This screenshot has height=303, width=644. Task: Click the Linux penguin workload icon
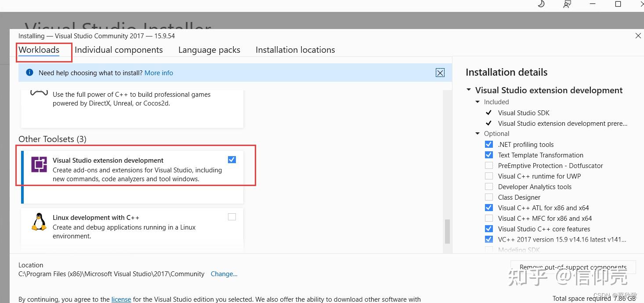(39, 222)
